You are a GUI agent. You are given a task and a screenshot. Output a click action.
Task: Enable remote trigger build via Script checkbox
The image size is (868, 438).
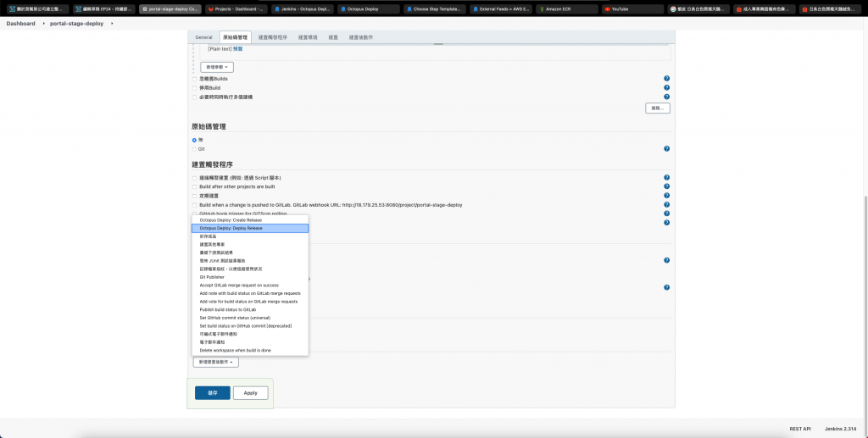coord(194,178)
